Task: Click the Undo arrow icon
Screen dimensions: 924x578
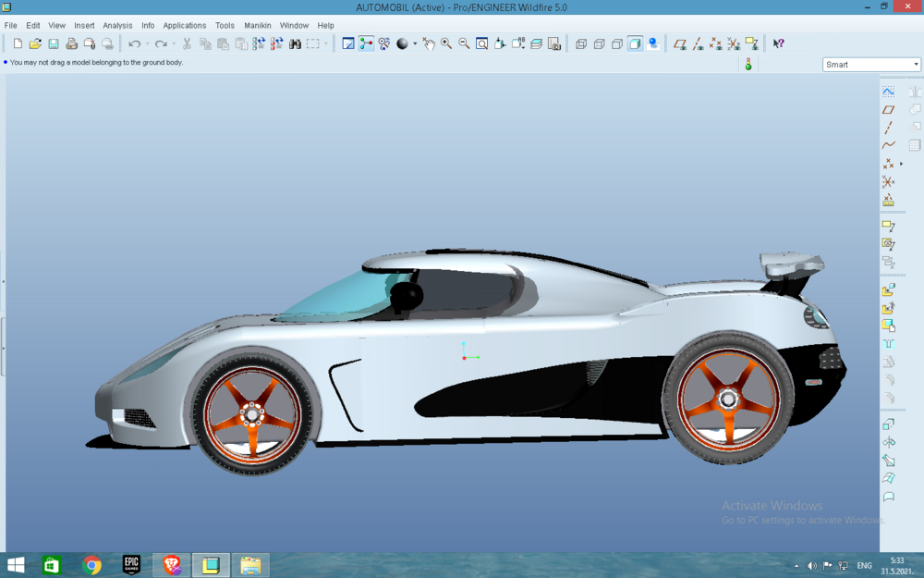Action: 134,43
